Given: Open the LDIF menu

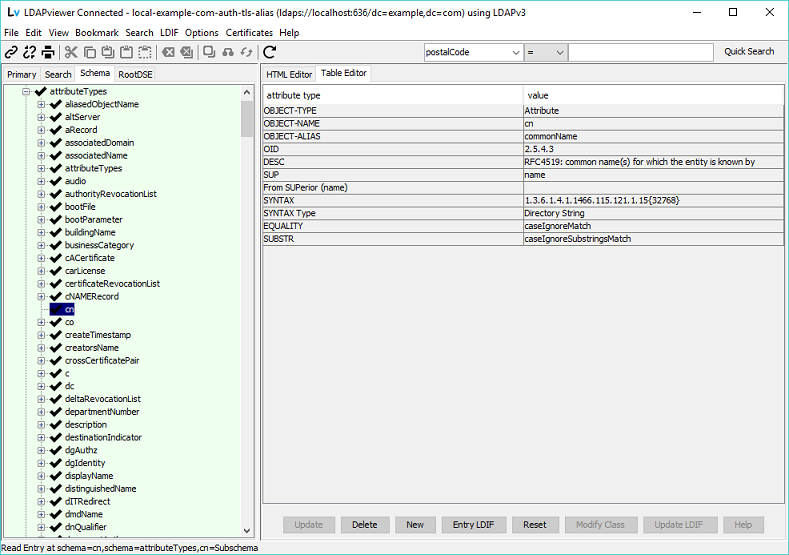Looking at the screenshot, I should [x=169, y=33].
